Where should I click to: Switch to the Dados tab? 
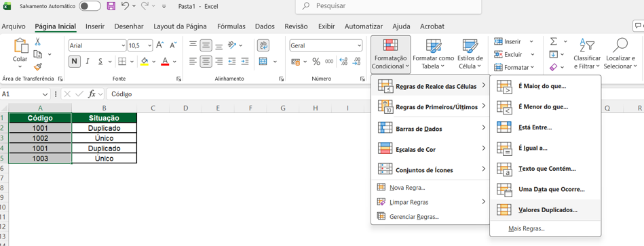[265, 26]
